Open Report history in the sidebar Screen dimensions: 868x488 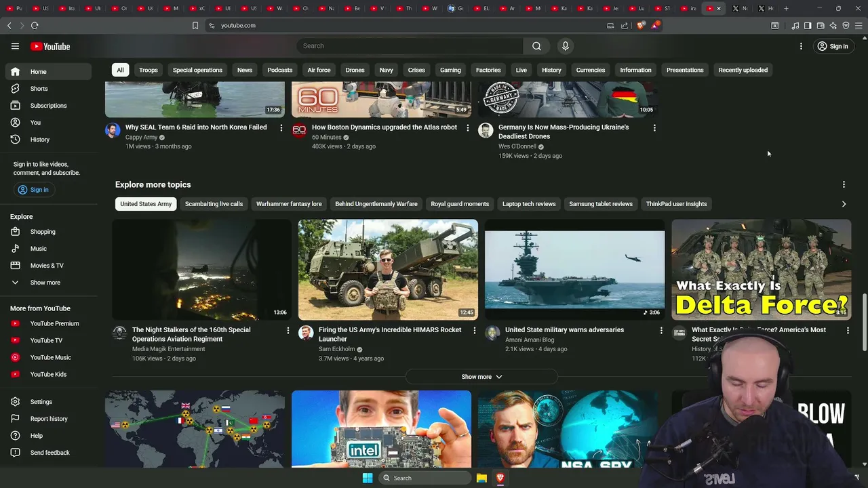[x=48, y=419]
